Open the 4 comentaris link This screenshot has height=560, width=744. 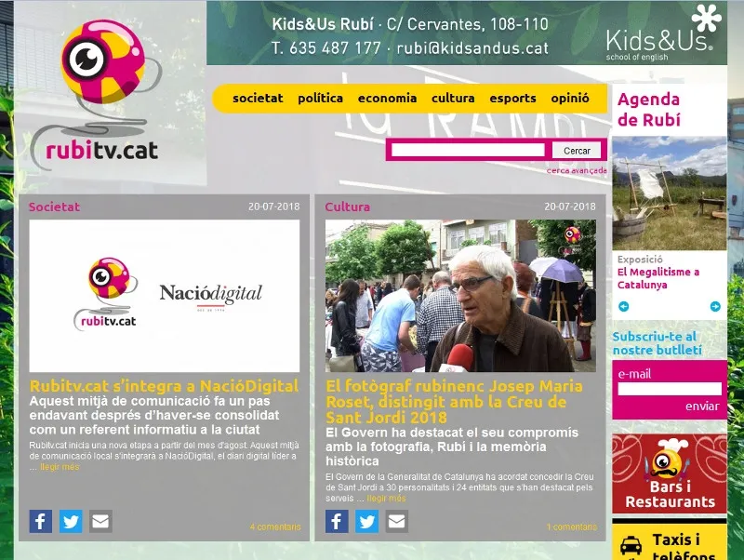pos(275,527)
